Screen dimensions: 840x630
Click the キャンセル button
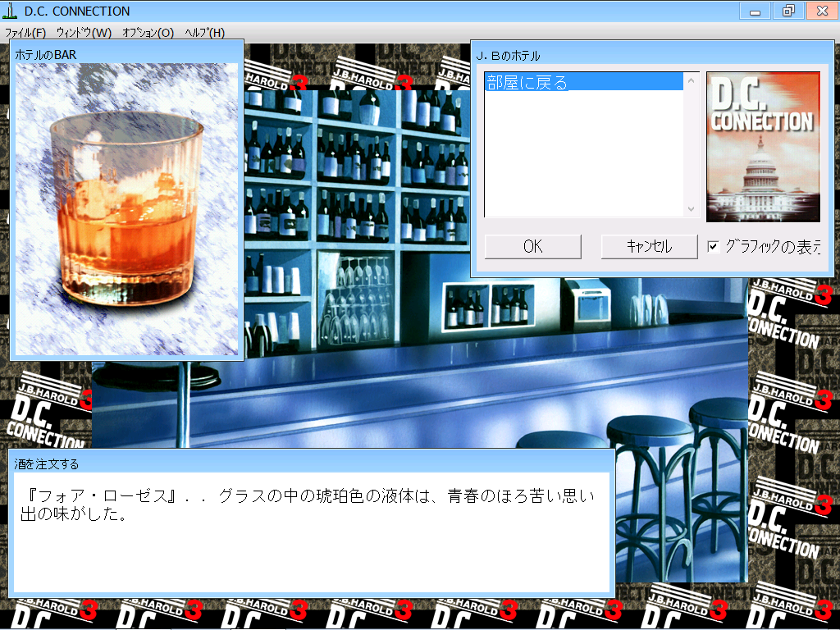650,246
